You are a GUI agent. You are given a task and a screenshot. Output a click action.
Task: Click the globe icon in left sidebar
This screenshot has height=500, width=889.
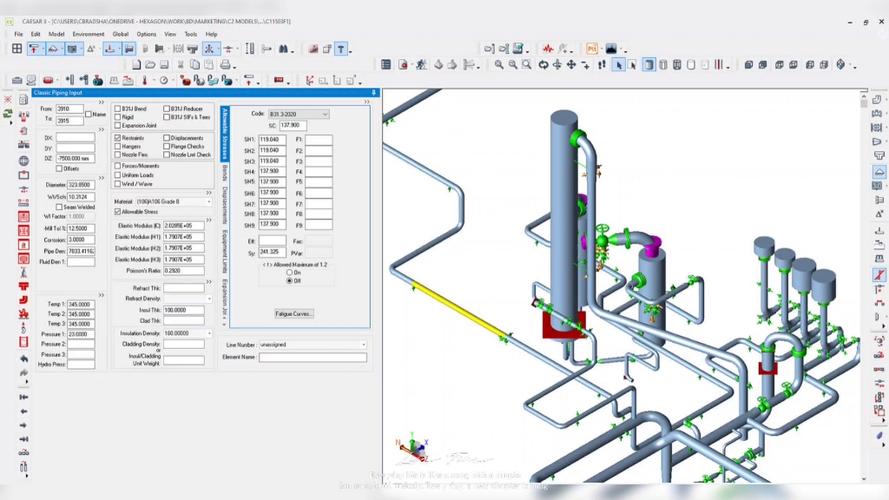[x=24, y=161]
